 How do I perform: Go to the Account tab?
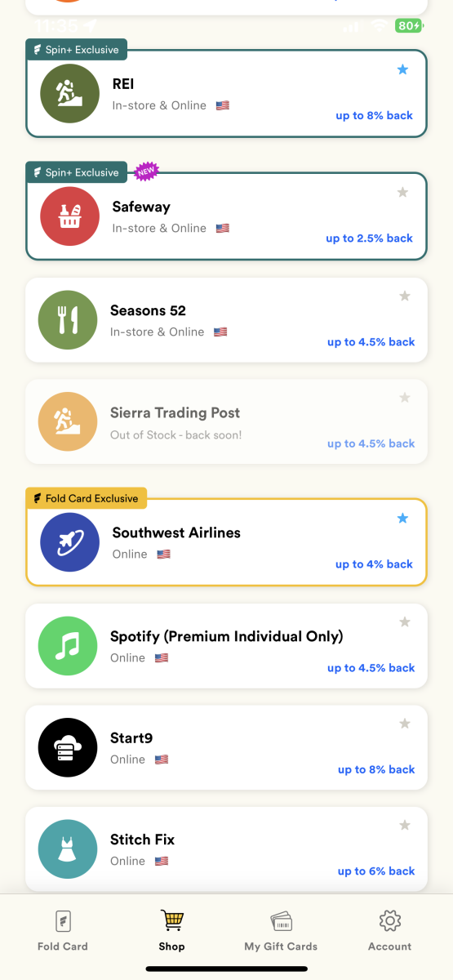pos(390,930)
